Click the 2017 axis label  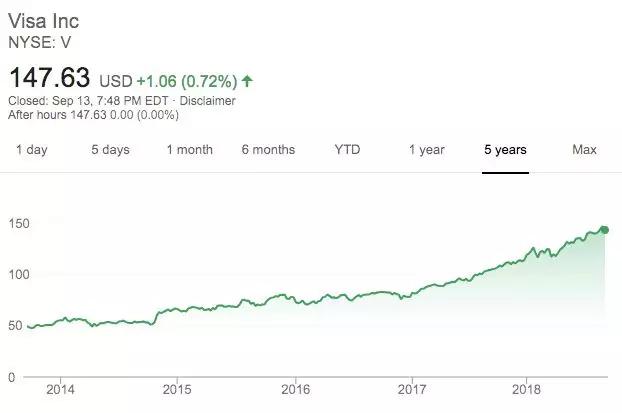(x=412, y=389)
